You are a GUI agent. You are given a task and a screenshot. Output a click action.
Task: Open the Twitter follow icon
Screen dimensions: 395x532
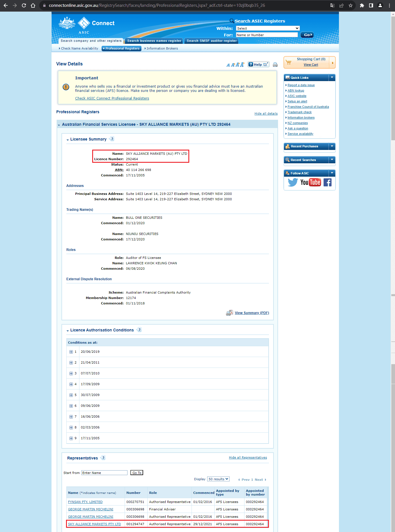click(293, 182)
